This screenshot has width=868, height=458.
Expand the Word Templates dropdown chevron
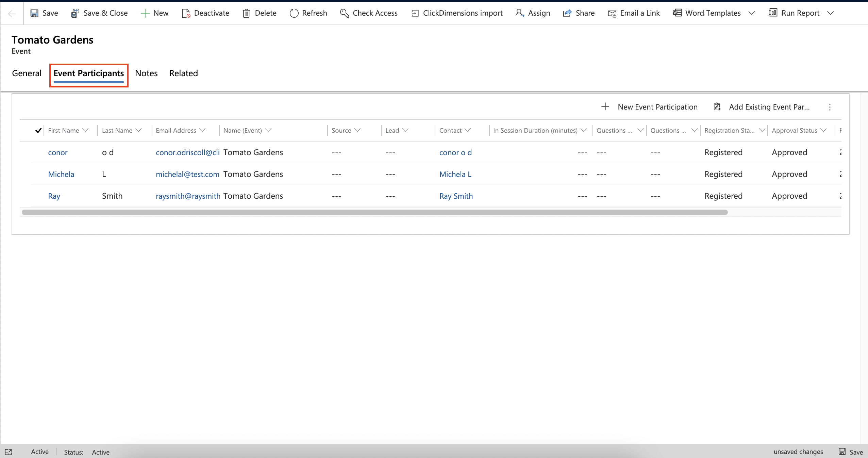coord(752,13)
